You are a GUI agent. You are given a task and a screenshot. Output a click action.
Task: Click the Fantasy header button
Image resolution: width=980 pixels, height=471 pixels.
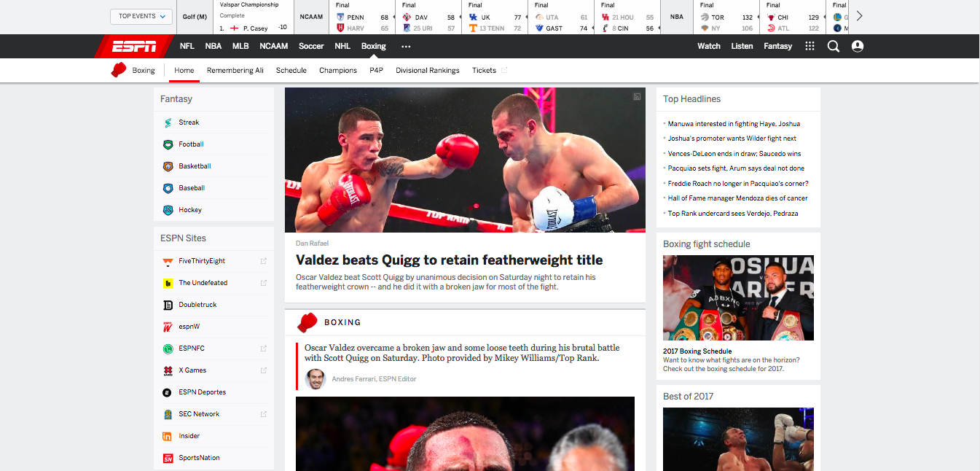click(x=777, y=46)
